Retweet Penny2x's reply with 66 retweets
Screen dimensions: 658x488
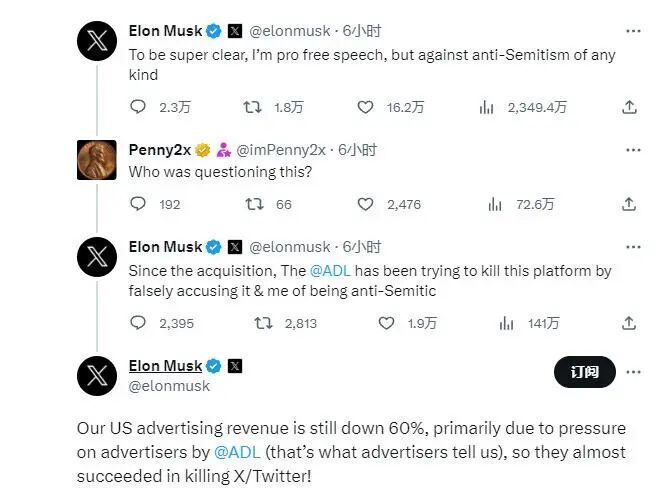point(254,204)
